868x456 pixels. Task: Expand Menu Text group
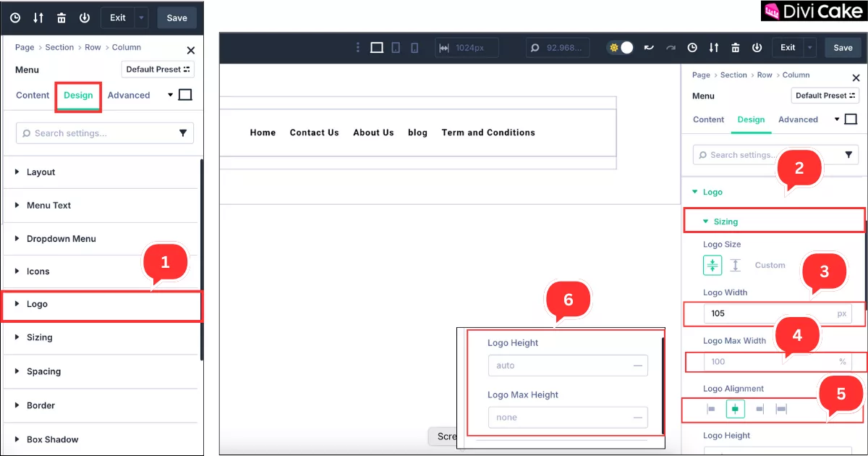(x=101, y=206)
